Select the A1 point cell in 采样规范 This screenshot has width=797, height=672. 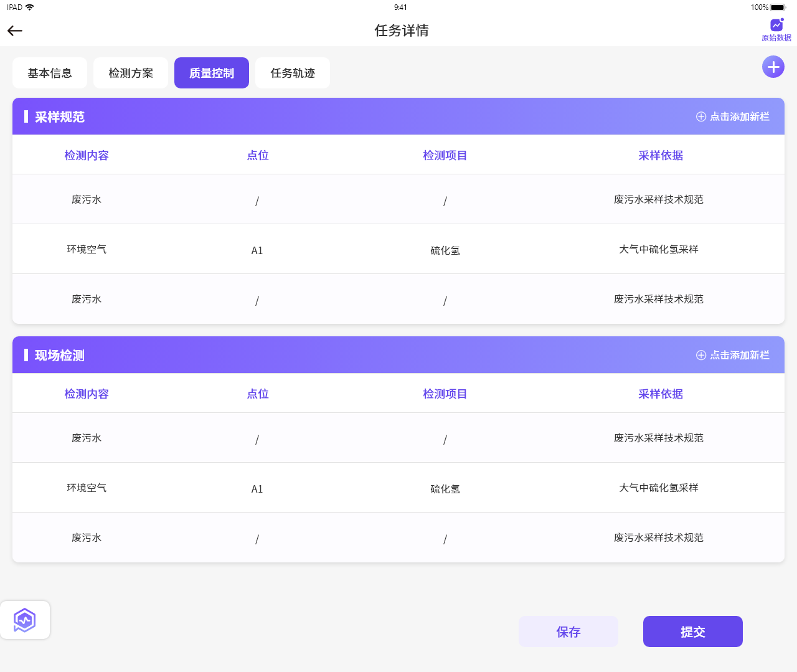click(x=257, y=250)
